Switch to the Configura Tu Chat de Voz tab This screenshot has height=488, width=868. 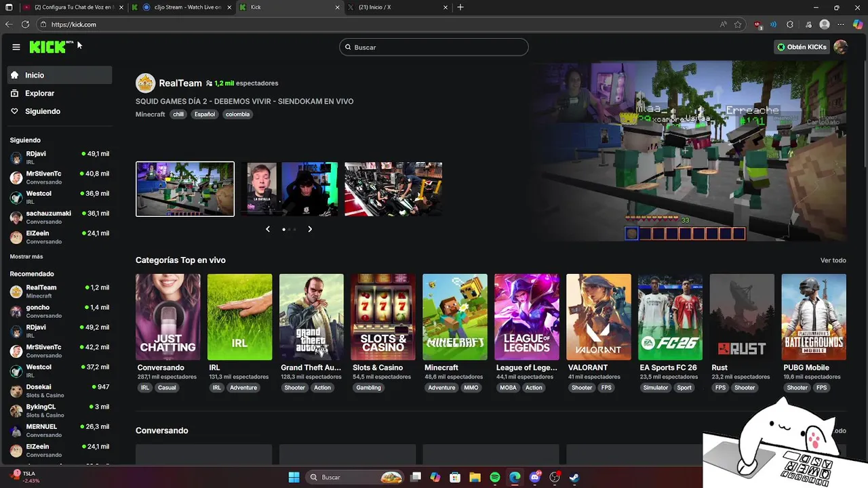[73, 7]
